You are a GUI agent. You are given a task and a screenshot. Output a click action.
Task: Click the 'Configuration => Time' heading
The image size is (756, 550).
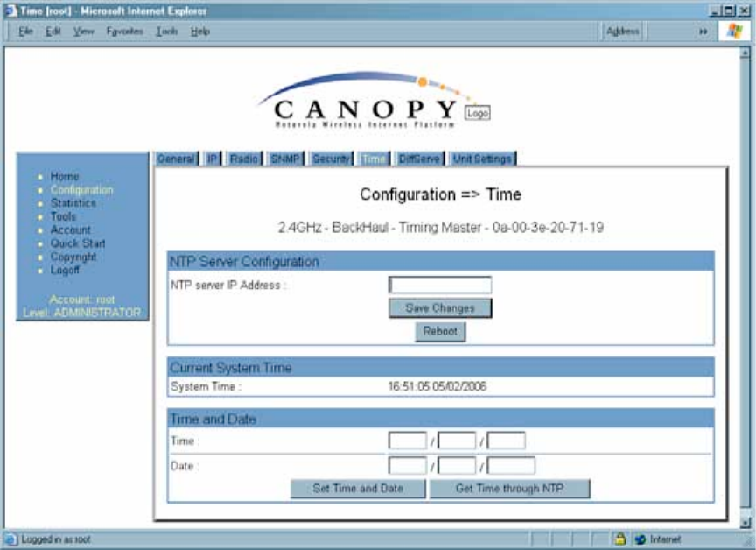point(440,194)
